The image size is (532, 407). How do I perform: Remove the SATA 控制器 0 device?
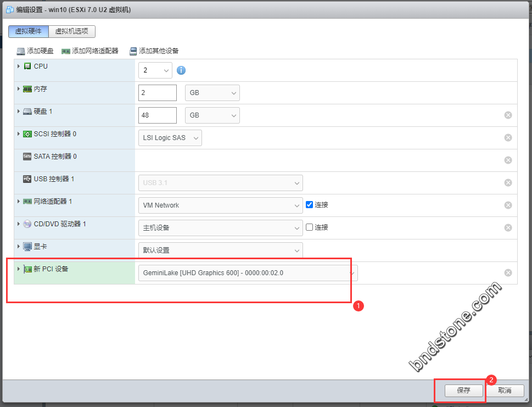(508, 160)
